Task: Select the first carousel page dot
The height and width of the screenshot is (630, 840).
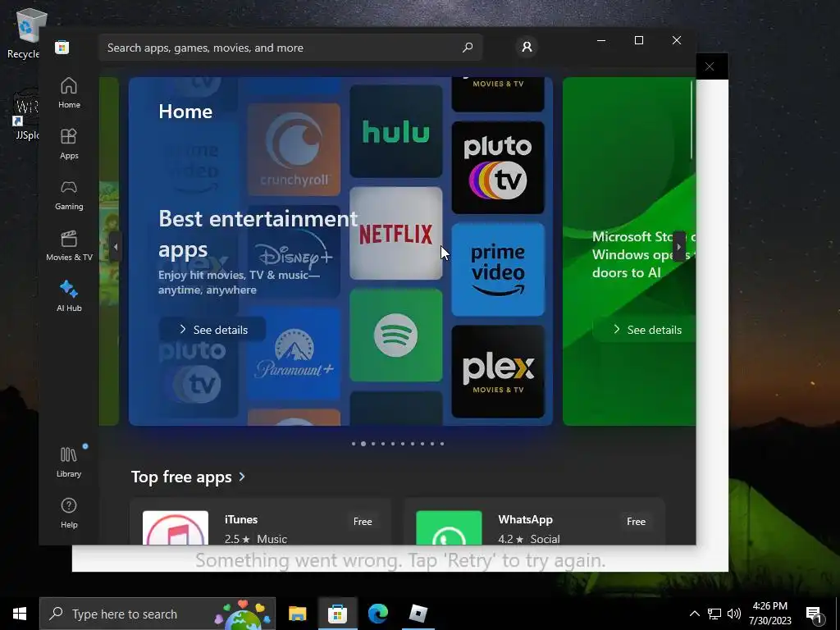Action: (x=354, y=444)
